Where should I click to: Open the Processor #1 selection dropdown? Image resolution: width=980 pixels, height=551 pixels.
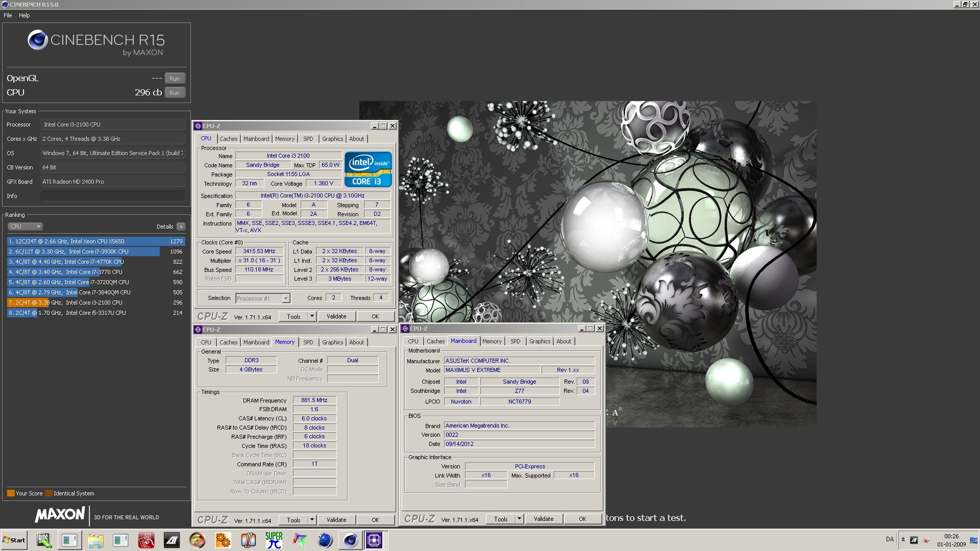coord(263,298)
